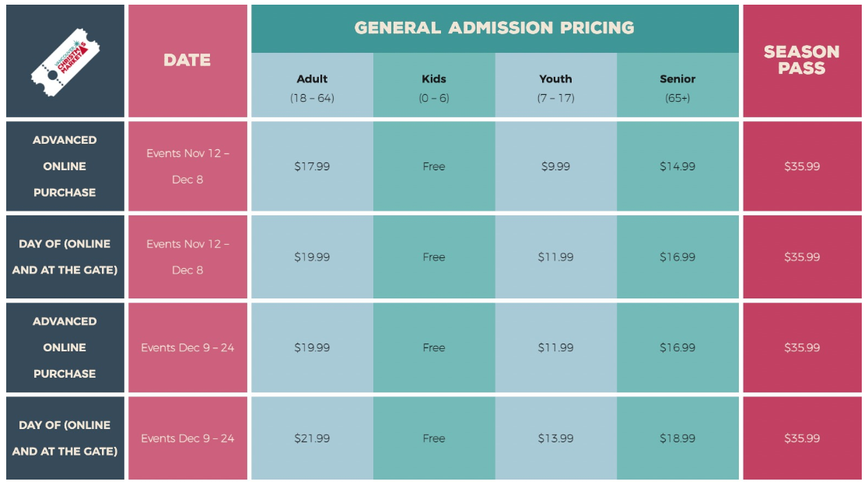Viewport: 868px width, 485px height.
Task: Click the first Advanced Online Purchase row label
Action: click(65, 166)
